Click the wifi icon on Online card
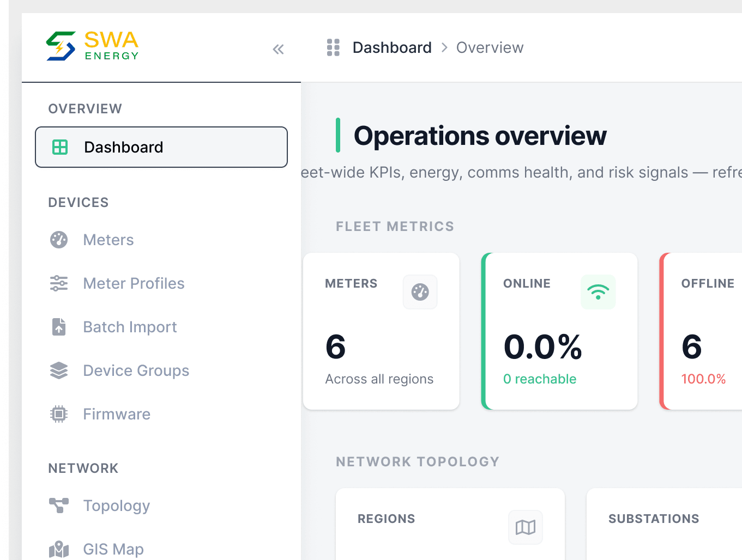The image size is (742, 560). (598, 292)
